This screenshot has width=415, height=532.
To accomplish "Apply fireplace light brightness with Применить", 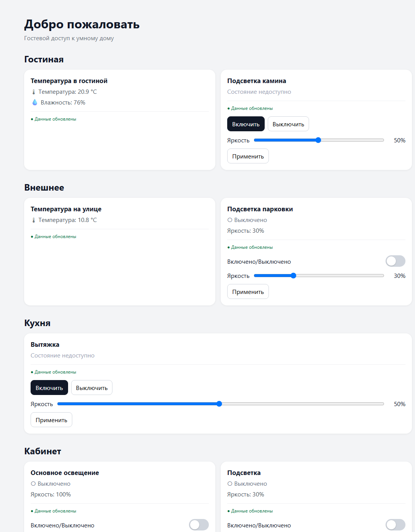I will (248, 156).
